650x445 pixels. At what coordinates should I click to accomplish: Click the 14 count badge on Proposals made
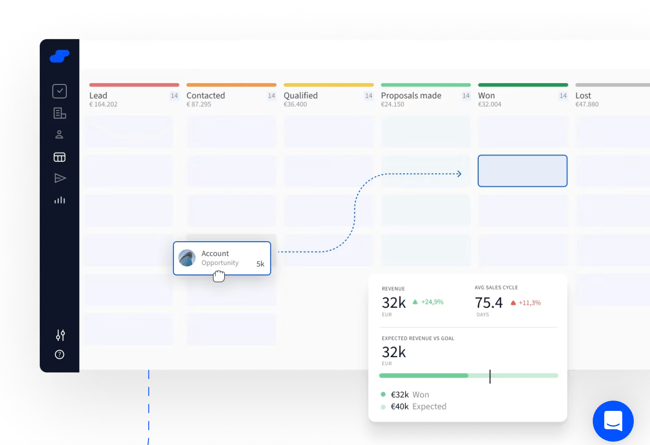click(466, 96)
